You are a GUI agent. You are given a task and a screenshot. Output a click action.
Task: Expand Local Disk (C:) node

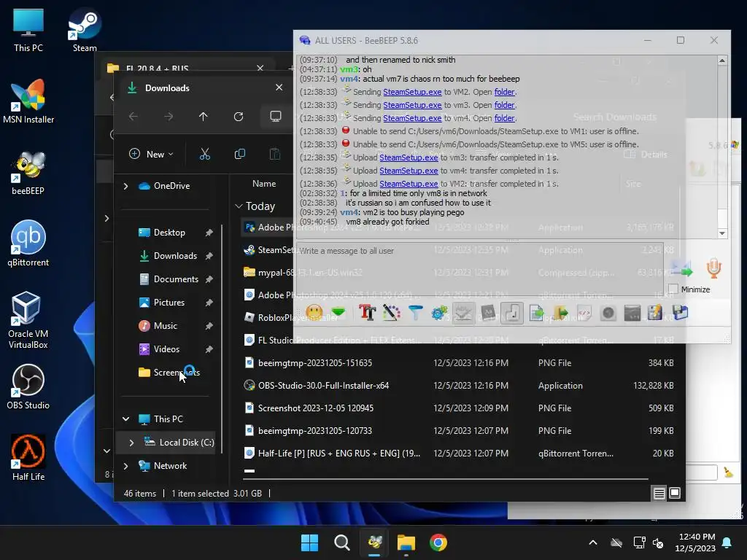coord(131,443)
